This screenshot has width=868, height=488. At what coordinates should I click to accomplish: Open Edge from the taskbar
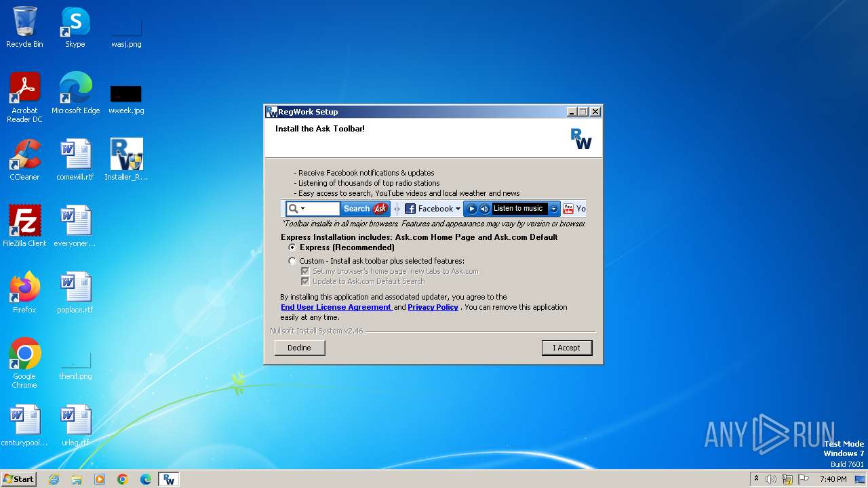(146, 479)
